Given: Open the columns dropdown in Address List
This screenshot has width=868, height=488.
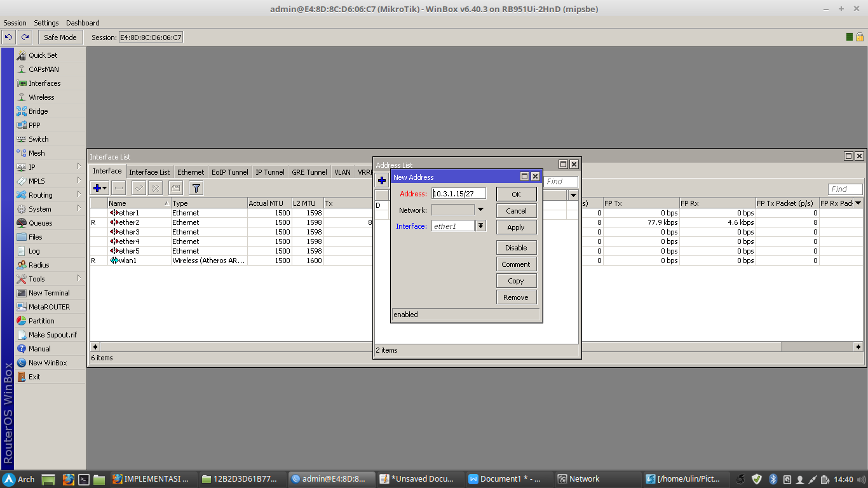Looking at the screenshot, I should point(573,195).
